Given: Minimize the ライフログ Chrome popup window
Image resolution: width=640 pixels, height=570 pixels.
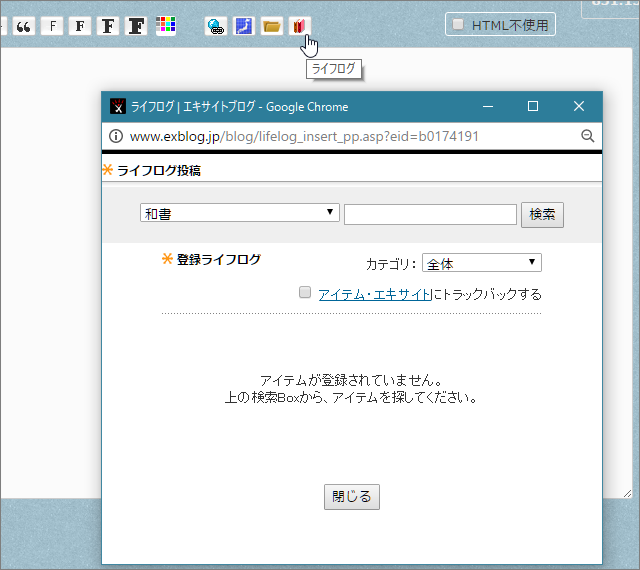Looking at the screenshot, I should (x=488, y=106).
